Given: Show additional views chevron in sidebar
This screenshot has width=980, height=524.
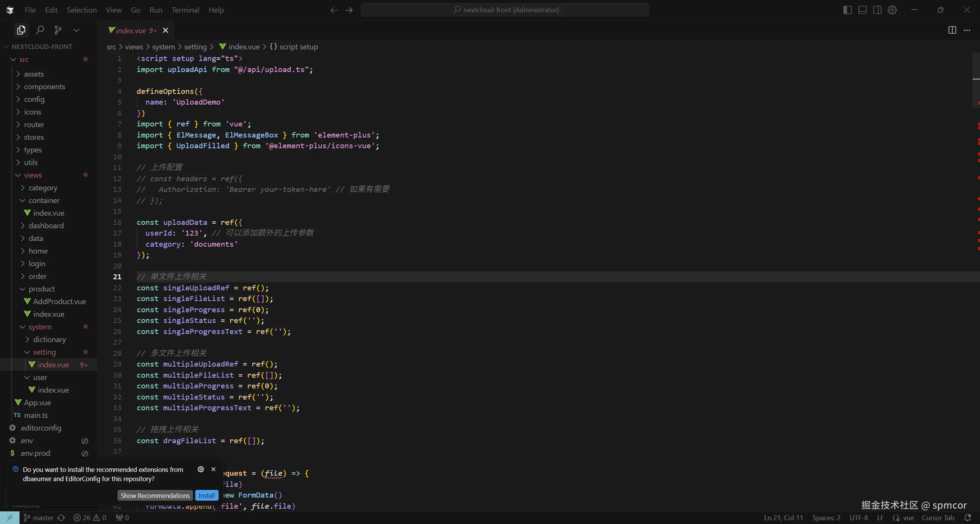Looking at the screenshot, I should (x=77, y=30).
